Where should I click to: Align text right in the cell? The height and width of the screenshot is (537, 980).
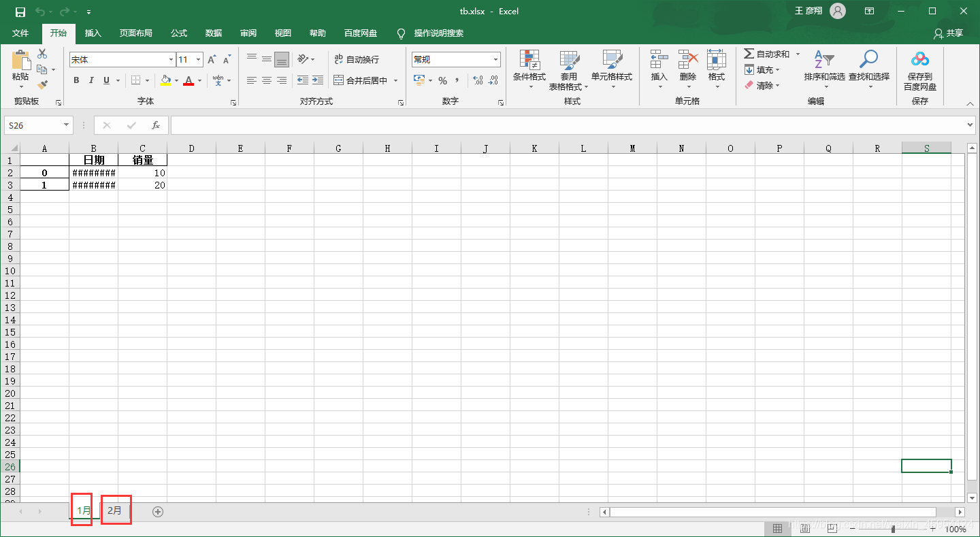pos(282,80)
